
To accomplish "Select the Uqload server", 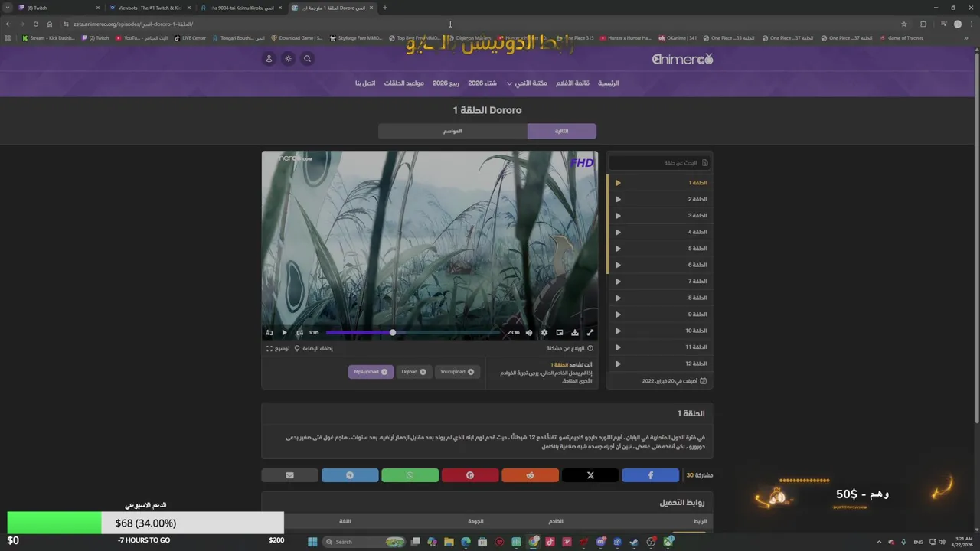I will pos(414,372).
